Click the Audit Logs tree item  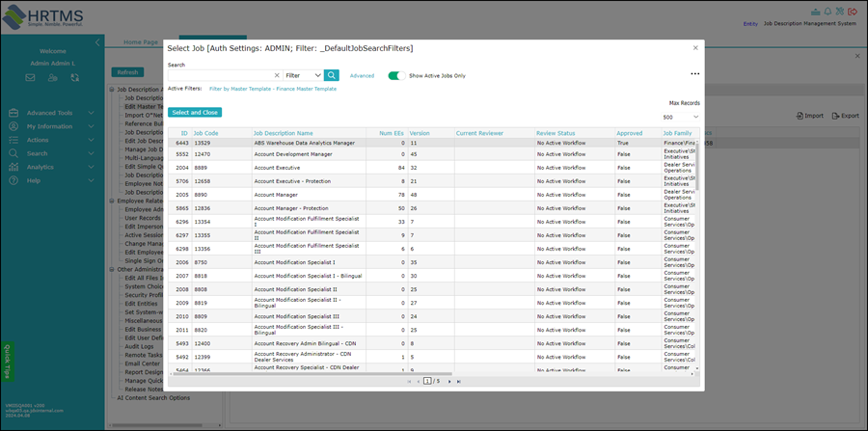[x=139, y=346]
